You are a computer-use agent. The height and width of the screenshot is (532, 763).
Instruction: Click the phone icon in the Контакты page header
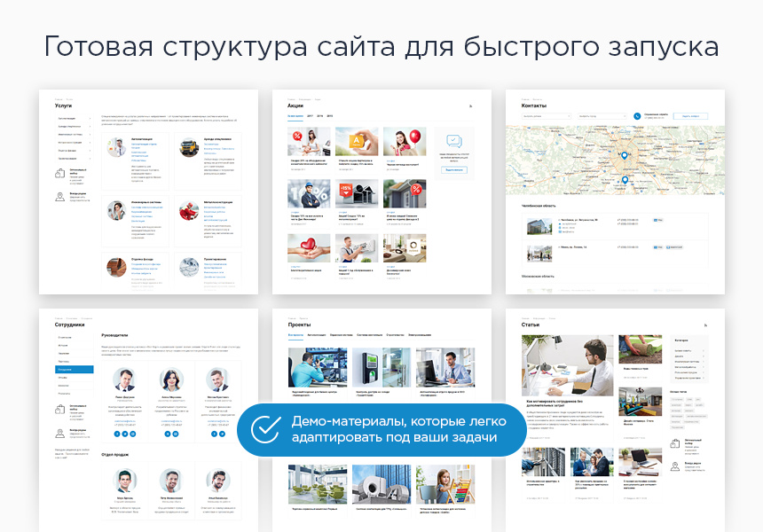pos(637,116)
